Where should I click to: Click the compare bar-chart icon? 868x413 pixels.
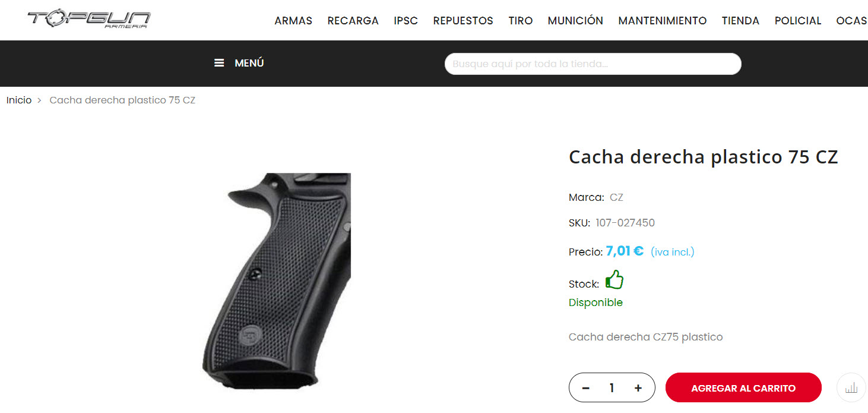[851, 388]
